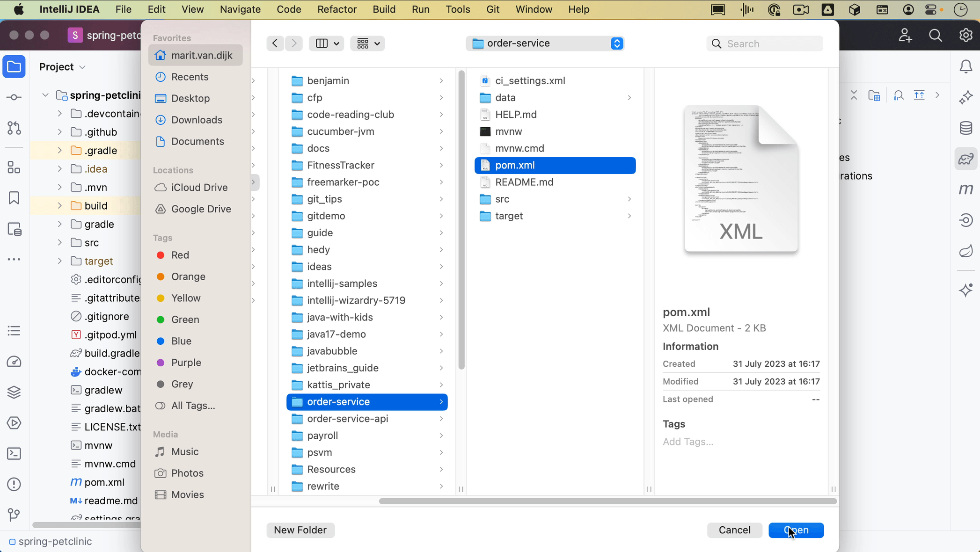The image size is (980, 552).
Task: Open the Gradle tool window icon
Action: point(966,159)
